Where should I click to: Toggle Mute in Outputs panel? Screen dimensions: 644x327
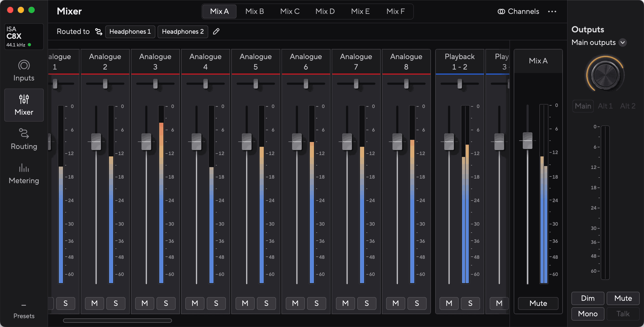pyautogui.click(x=623, y=298)
